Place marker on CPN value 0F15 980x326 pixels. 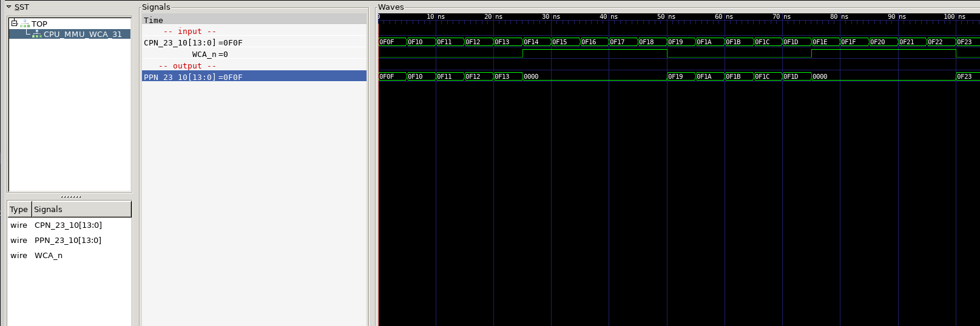coord(566,42)
